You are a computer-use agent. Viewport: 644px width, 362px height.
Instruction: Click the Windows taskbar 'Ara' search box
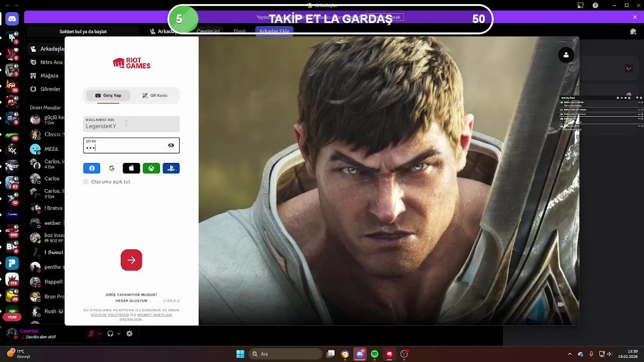286,354
